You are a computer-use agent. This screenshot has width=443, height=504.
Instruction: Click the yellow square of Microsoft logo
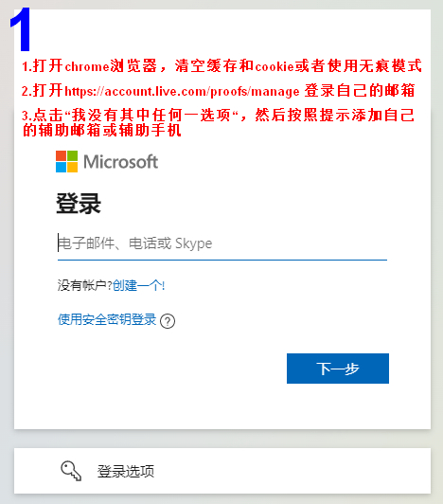tap(72, 167)
